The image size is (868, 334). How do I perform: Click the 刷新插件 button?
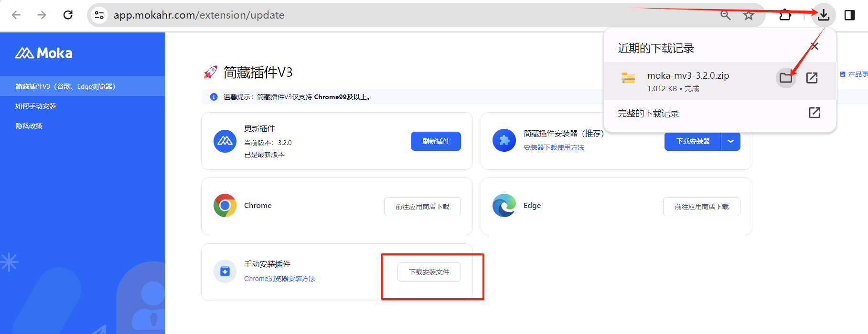pyautogui.click(x=436, y=141)
